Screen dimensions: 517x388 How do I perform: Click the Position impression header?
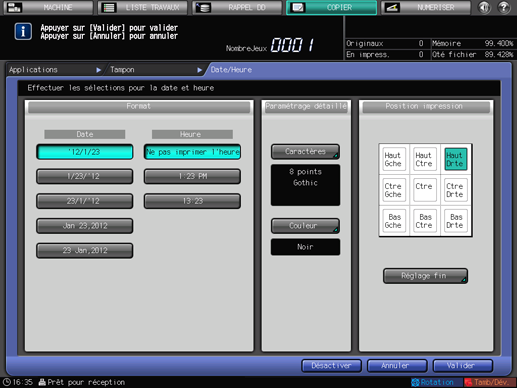point(426,107)
